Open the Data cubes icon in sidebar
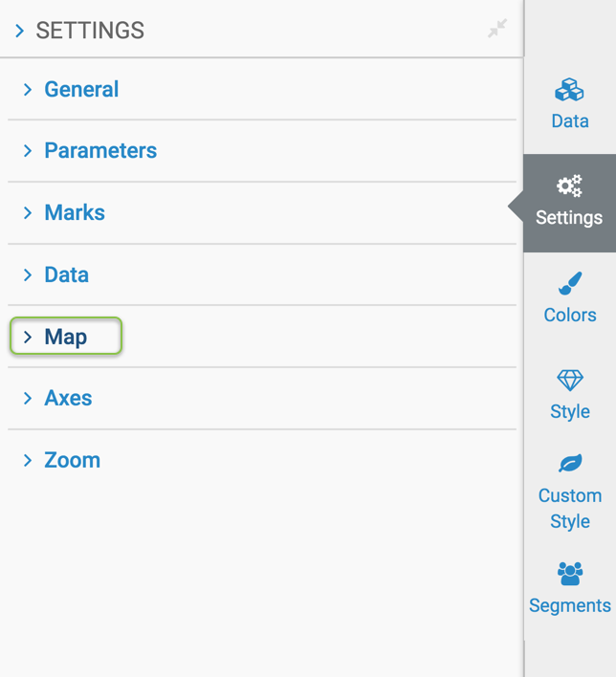Image resolution: width=616 pixels, height=677 pixels. click(569, 91)
